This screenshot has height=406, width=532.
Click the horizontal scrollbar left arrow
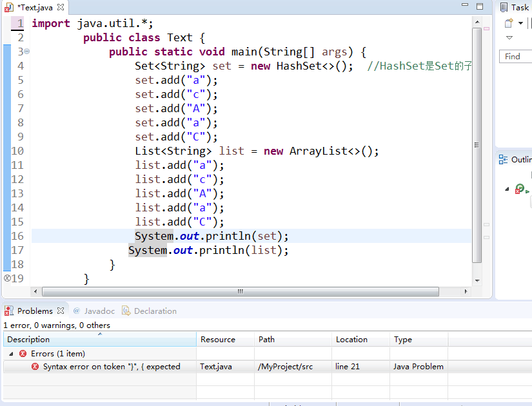coord(35,291)
